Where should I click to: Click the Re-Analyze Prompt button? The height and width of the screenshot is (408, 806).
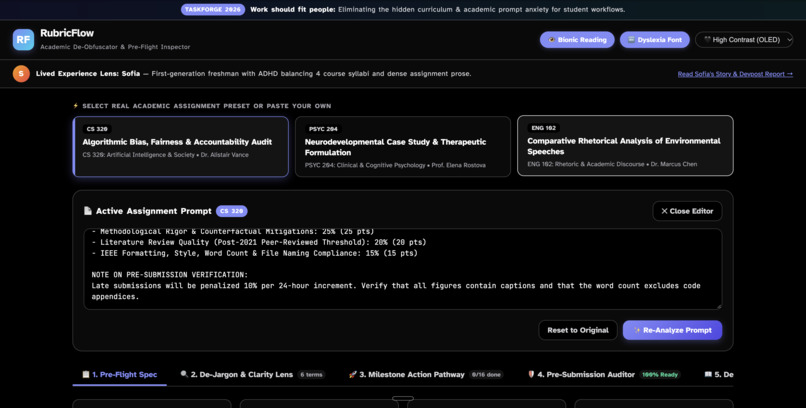click(x=672, y=330)
